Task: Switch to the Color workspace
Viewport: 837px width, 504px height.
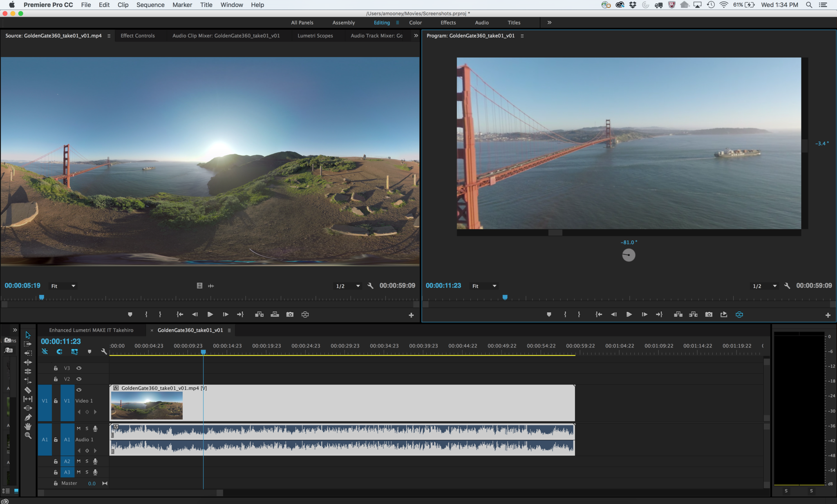Action: click(x=415, y=22)
